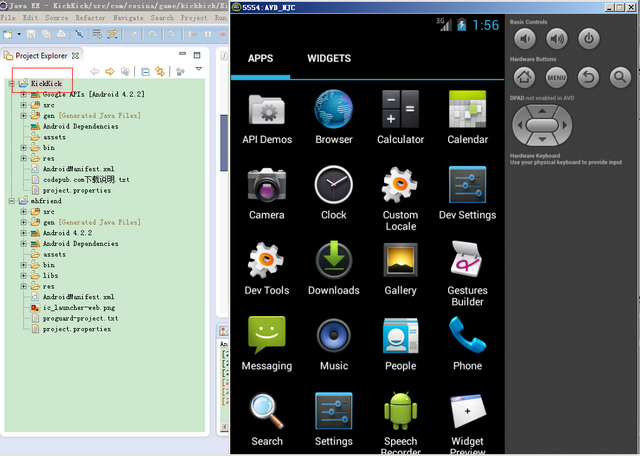Click the emulator Back hardware button
The height and width of the screenshot is (456, 640).
[x=588, y=77]
